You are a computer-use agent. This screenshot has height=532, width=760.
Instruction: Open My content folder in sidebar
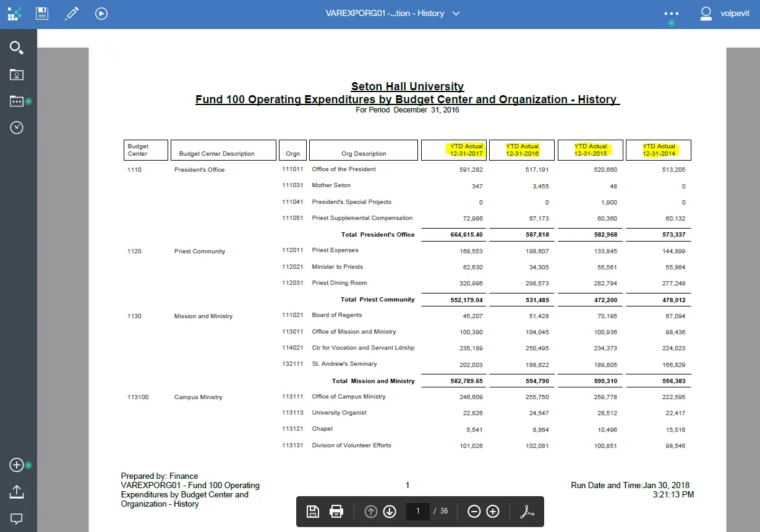point(17,75)
